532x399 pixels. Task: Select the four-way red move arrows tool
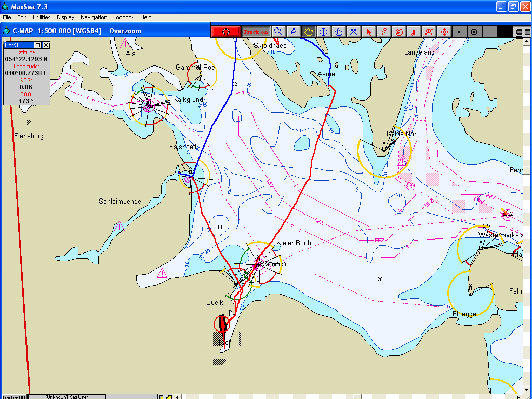[x=444, y=32]
